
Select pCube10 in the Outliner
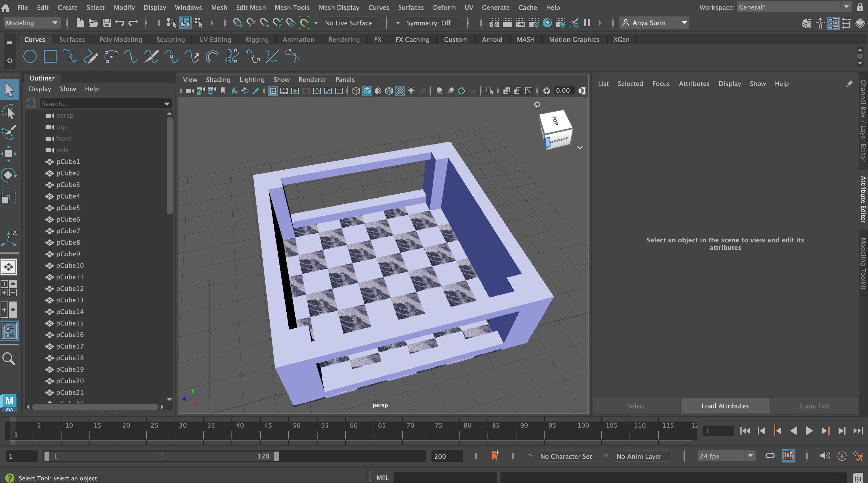click(70, 265)
